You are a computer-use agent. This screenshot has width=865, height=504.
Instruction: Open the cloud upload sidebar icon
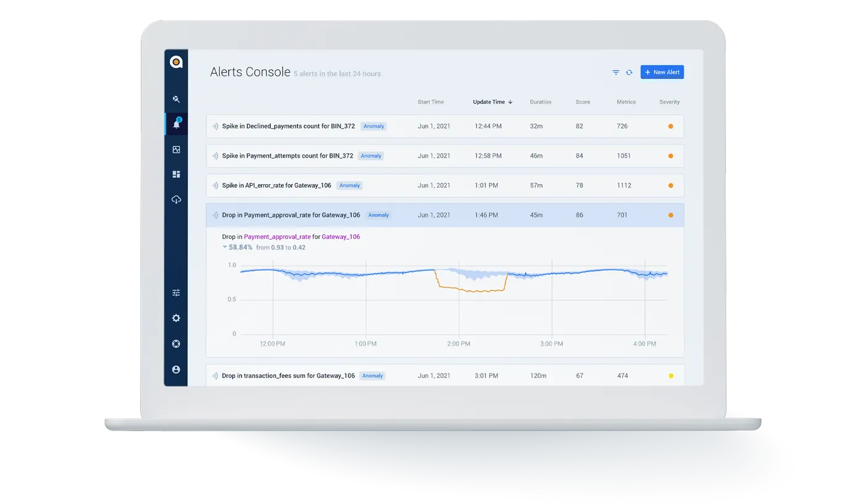tap(176, 199)
